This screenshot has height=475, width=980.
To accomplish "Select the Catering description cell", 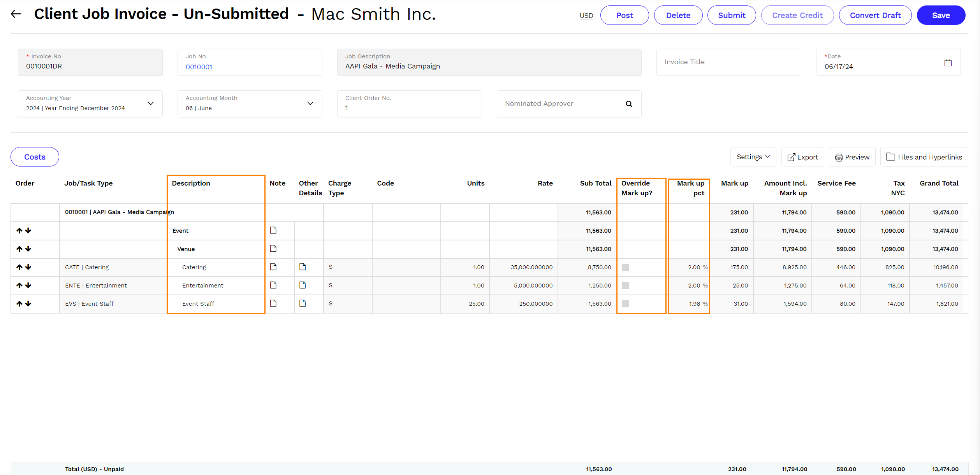I will [216, 267].
